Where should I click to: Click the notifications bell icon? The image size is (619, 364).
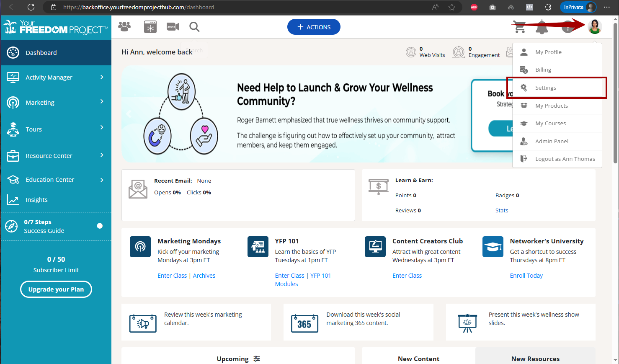(x=542, y=27)
